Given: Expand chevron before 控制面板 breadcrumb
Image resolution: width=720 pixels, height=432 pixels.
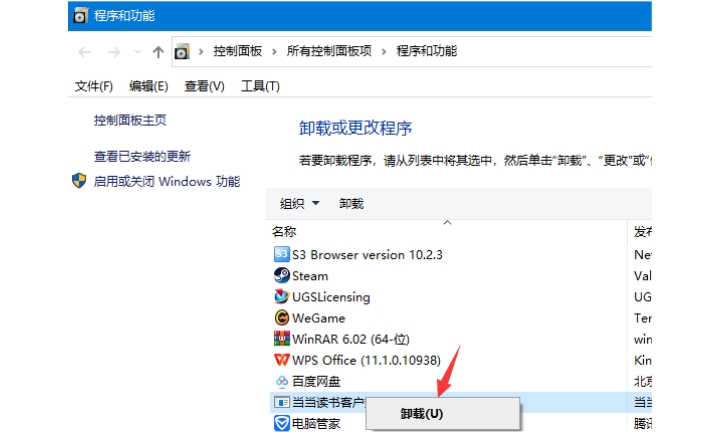Looking at the screenshot, I should [x=201, y=51].
